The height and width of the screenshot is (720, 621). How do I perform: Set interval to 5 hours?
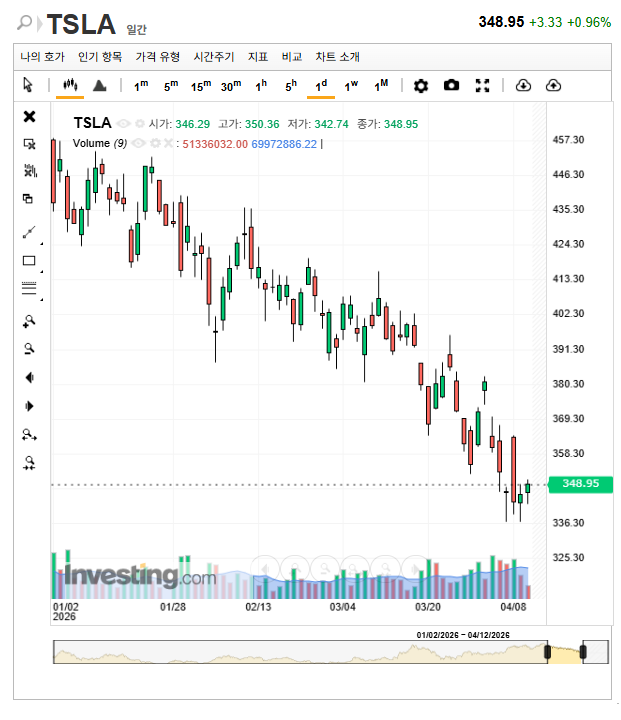click(x=291, y=85)
